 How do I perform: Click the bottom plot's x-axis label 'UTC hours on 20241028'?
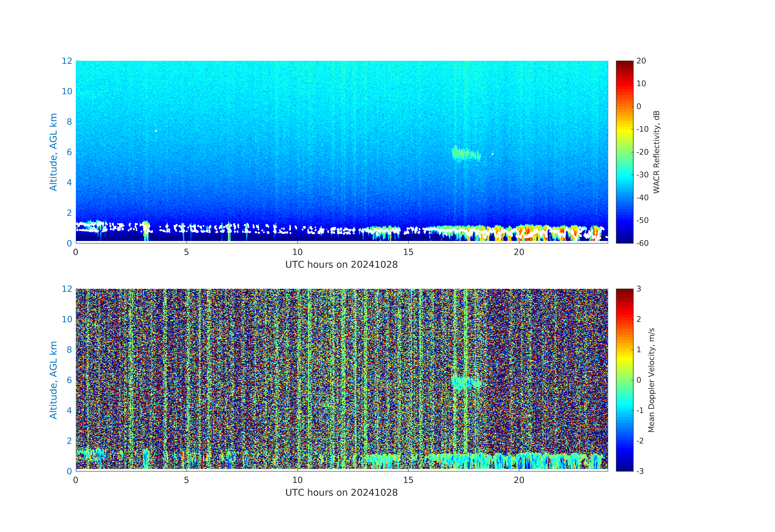[x=341, y=493]
